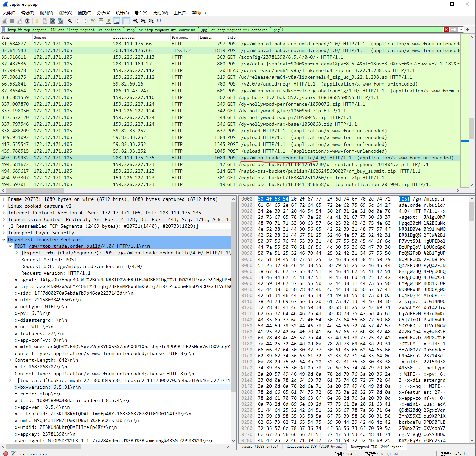The image size is (476, 456).
Task: Open the Find Packet magnifier tool
Action: pyautogui.click(x=70, y=21)
